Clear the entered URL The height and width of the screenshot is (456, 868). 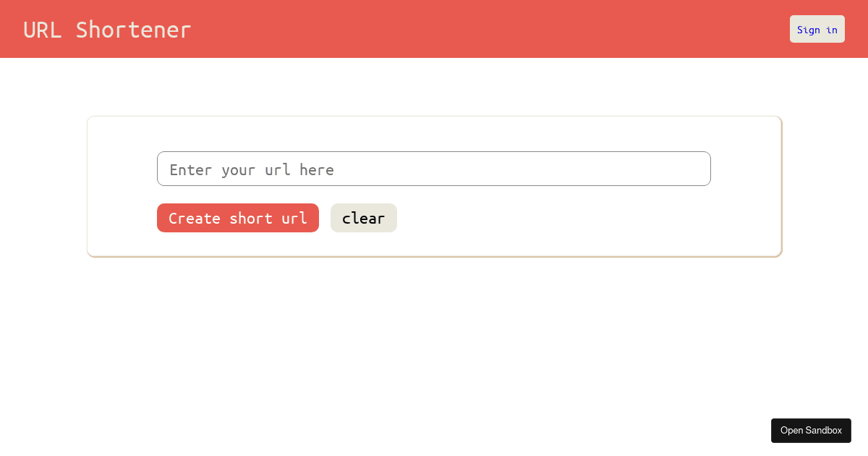(363, 218)
